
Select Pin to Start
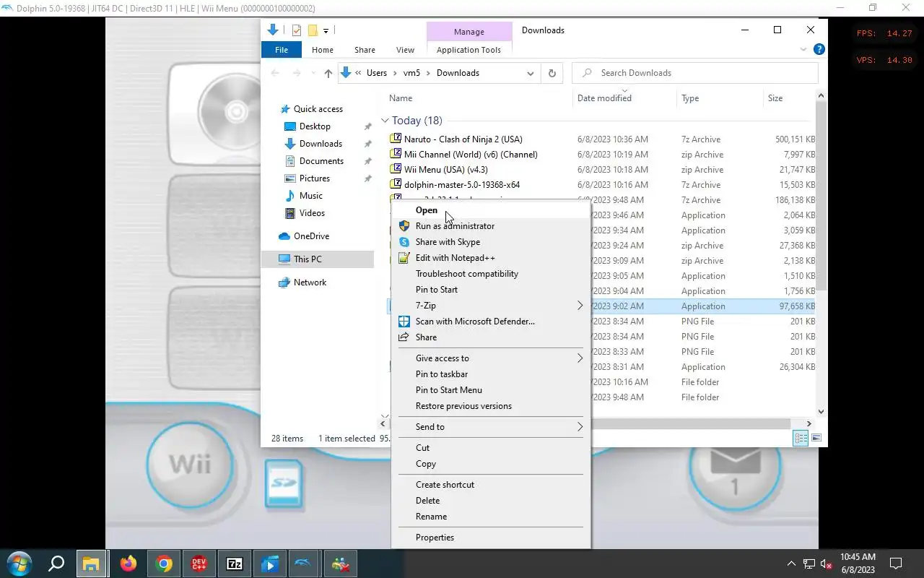(491, 290)
